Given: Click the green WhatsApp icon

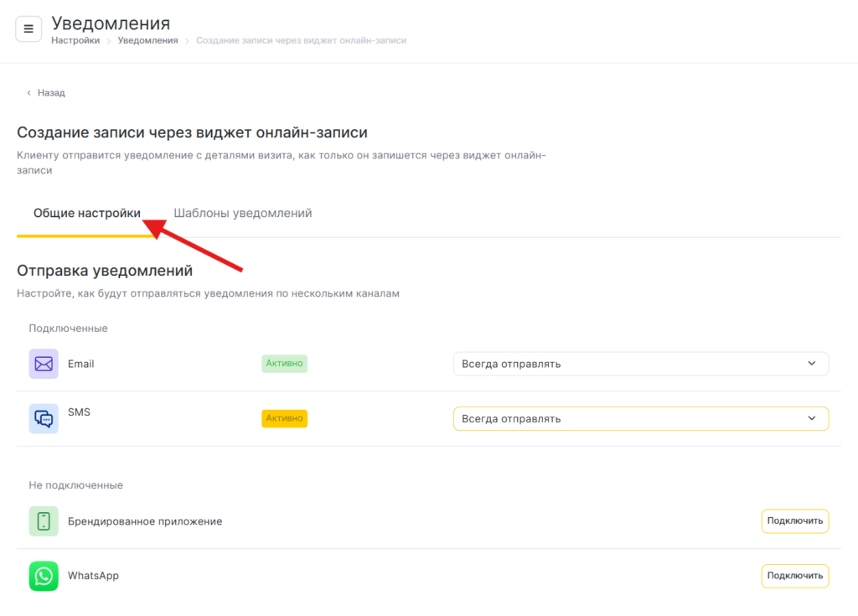Looking at the screenshot, I should 44,576.
